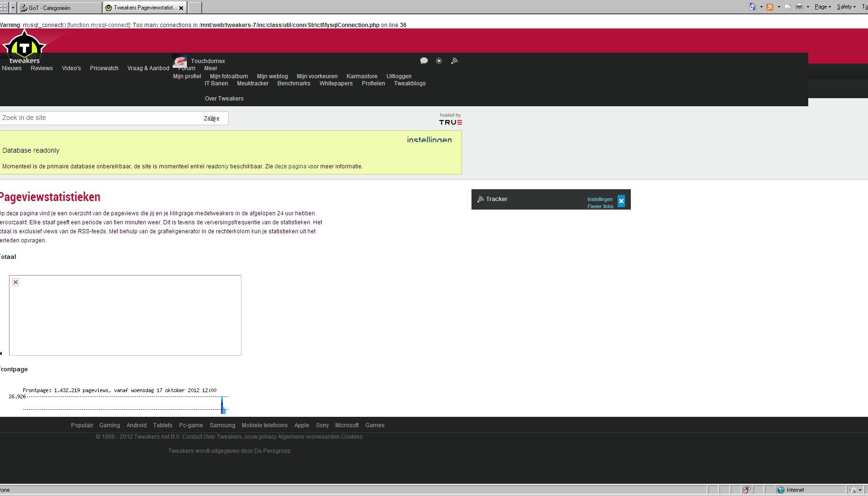This screenshot has height=496, width=868.
Task: Click the TRUE hosting logo
Action: [451, 122]
